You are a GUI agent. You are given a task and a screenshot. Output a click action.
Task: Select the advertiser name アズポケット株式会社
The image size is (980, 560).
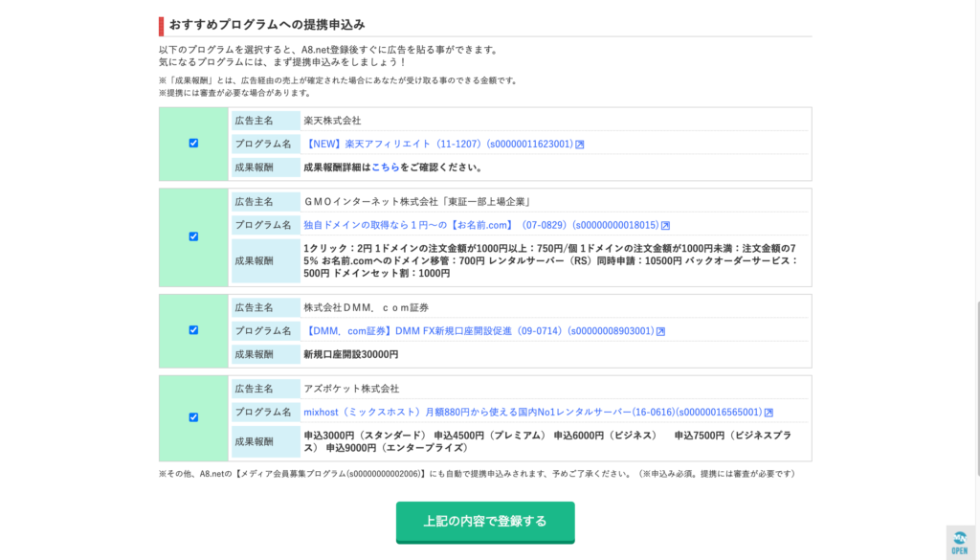tap(351, 389)
